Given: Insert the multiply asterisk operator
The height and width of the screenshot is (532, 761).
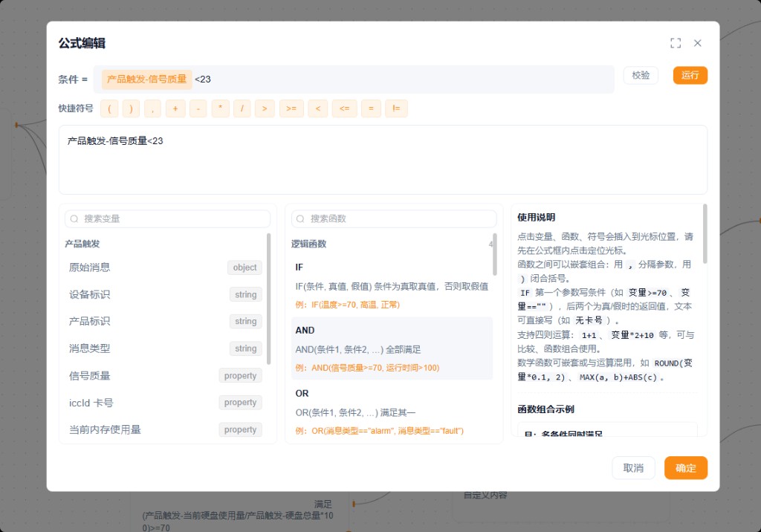Looking at the screenshot, I should pyautogui.click(x=220, y=108).
